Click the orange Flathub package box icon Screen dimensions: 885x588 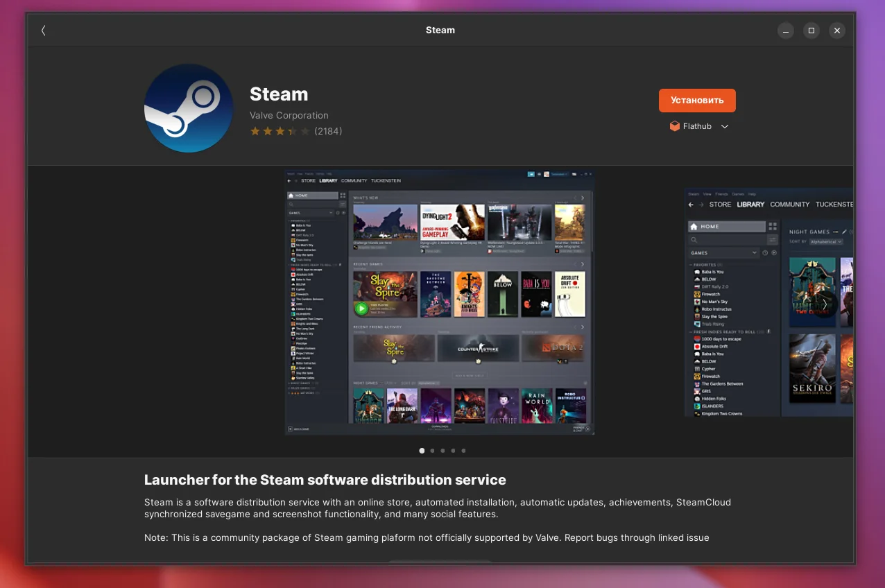[674, 126]
